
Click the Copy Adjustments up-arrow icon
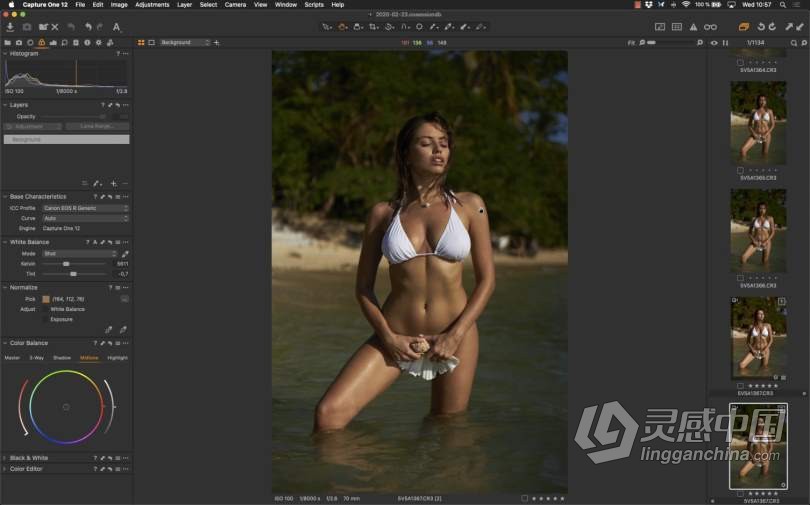[789, 27]
